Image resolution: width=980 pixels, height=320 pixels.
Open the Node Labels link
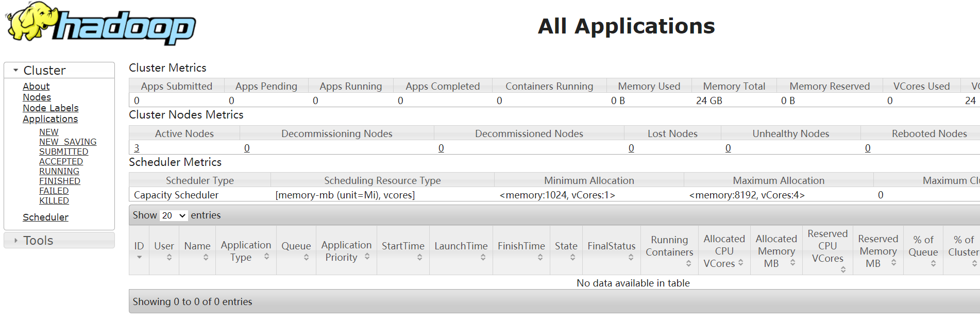pos(50,108)
